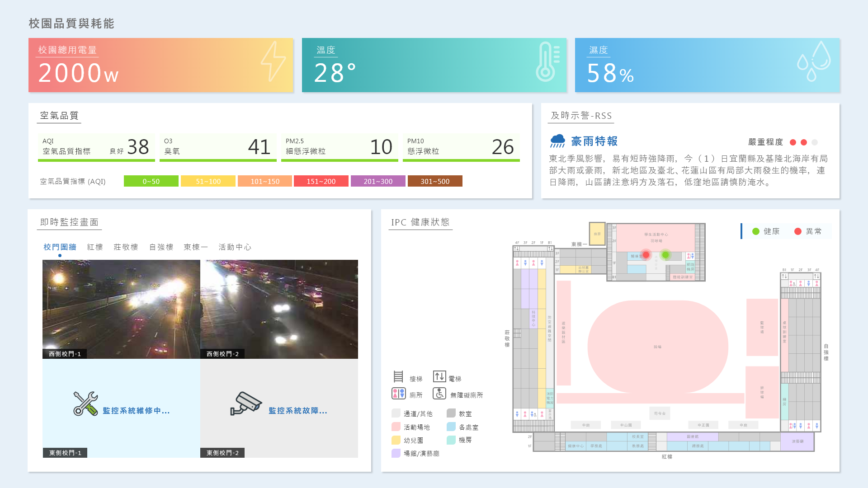868x488 pixels.
Task: Click the PM2.5 細懸浮微粒 10 tile
Action: (x=340, y=147)
